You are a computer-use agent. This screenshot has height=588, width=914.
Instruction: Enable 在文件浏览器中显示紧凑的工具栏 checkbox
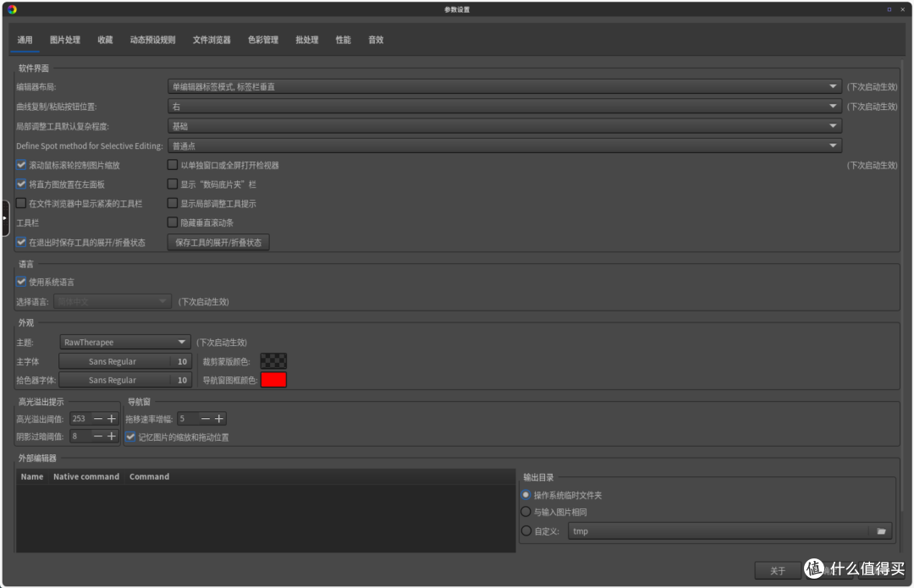pyautogui.click(x=21, y=203)
